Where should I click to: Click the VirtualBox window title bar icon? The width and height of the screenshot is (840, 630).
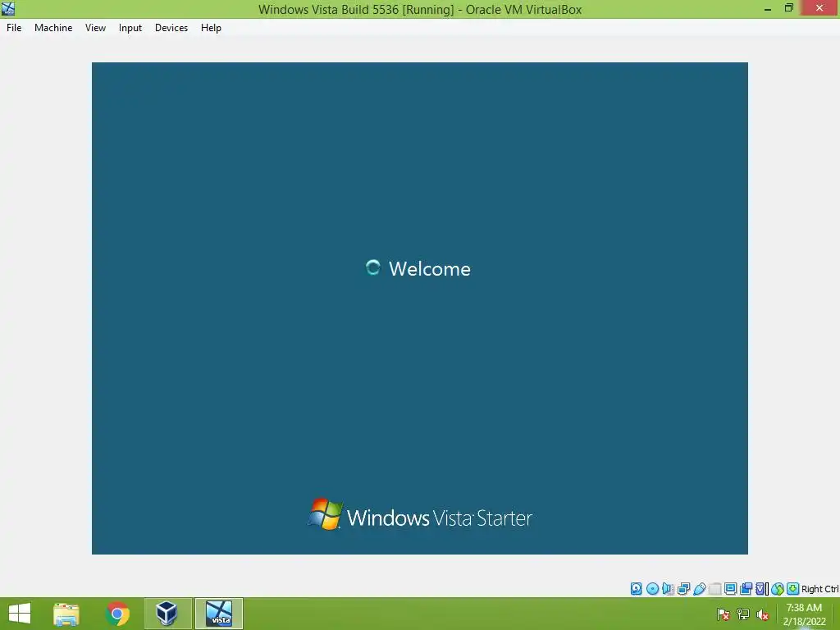[x=8, y=8]
